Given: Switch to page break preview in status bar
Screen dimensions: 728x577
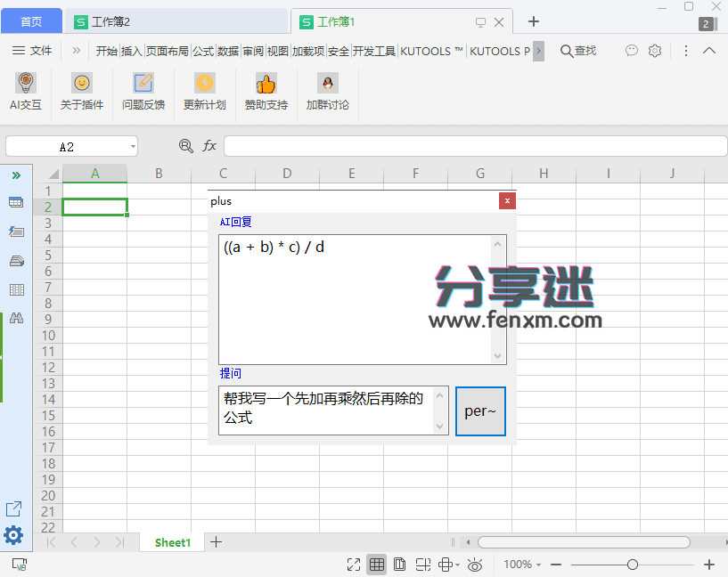Looking at the screenshot, I should [422, 564].
